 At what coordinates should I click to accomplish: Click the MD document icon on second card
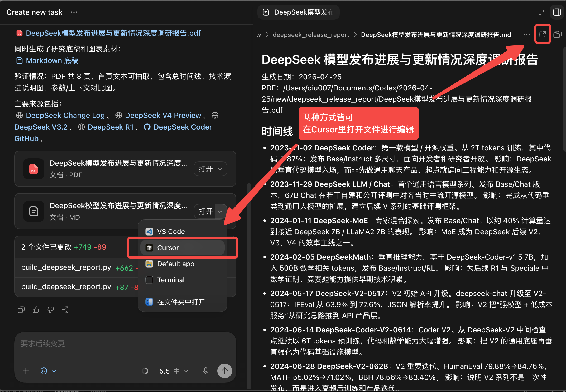click(34, 211)
